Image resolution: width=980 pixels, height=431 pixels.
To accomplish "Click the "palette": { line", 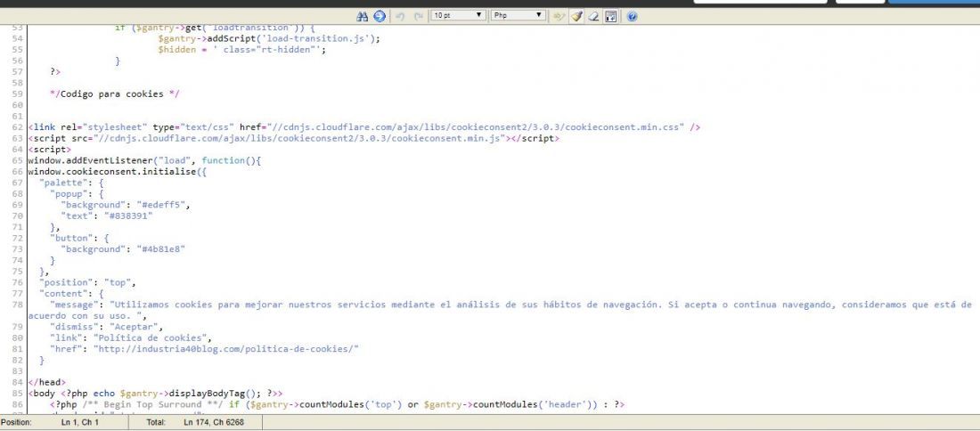I will click(71, 183).
